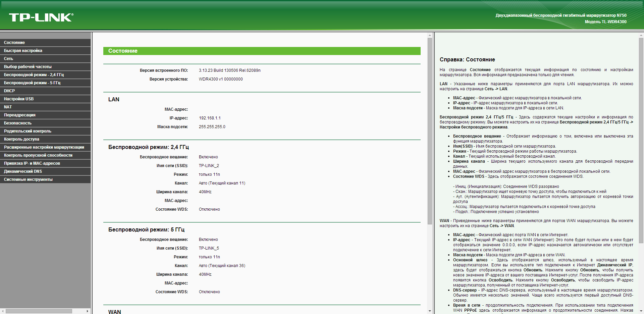Click main panel scrollbar down arrow
The image size is (644, 314).
pos(430,311)
